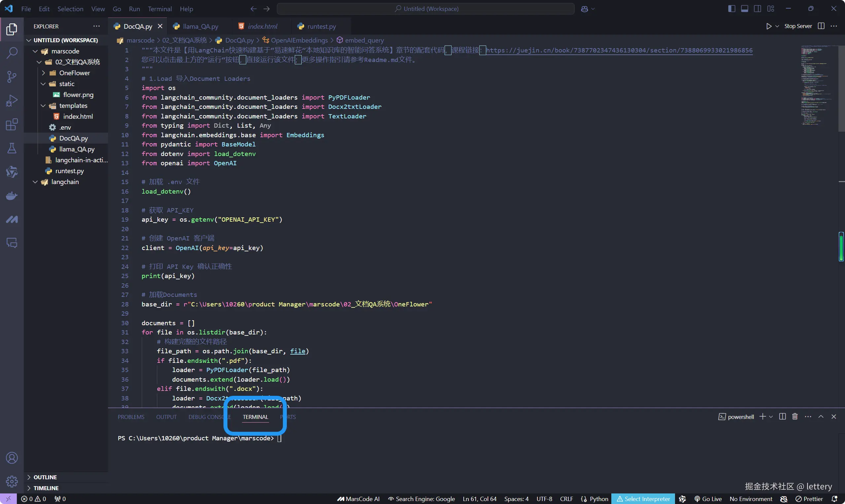
Task: Open the Terminal menu
Action: [159, 9]
